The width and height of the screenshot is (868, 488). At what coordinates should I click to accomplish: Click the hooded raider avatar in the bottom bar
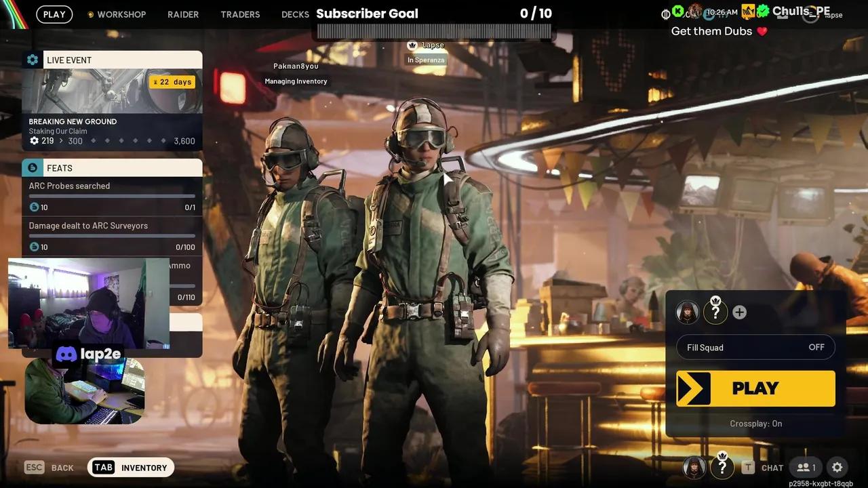pos(694,467)
